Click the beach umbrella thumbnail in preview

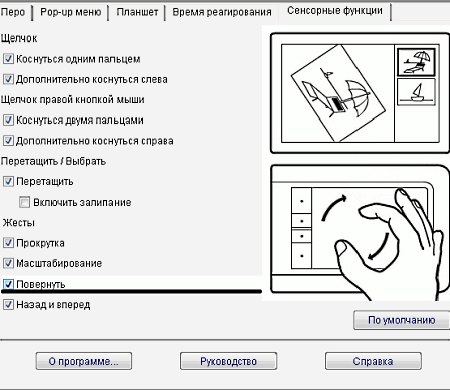click(416, 62)
